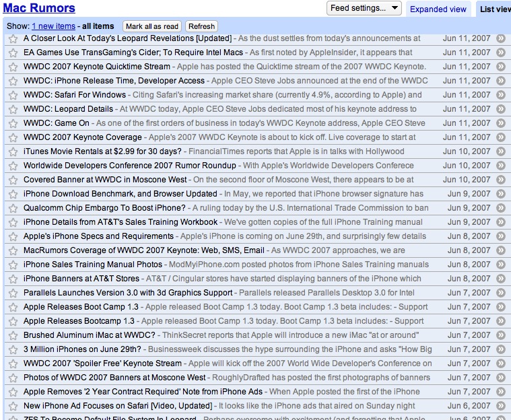Open 'Worldwide Developers Conference 2007 Rumor Roundup' title
Viewport: 511px width, 420px height.
[130, 166]
